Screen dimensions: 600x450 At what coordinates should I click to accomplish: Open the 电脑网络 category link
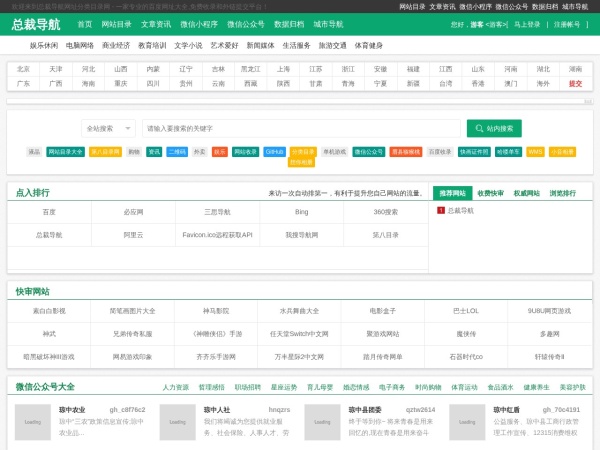80,45
